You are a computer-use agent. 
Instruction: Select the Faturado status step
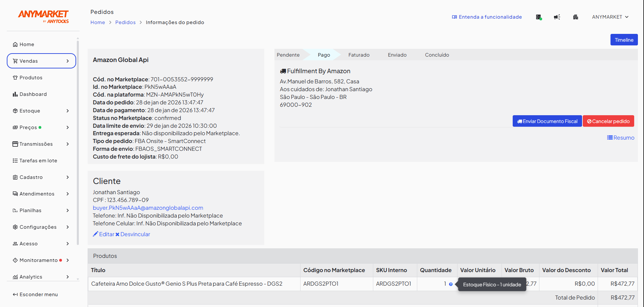pyautogui.click(x=359, y=55)
